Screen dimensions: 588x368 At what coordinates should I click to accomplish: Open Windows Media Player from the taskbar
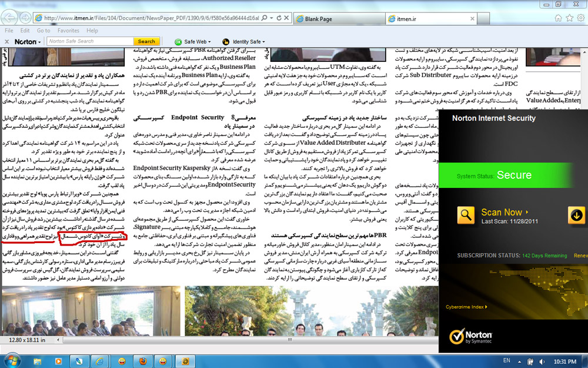pos(58,362)
